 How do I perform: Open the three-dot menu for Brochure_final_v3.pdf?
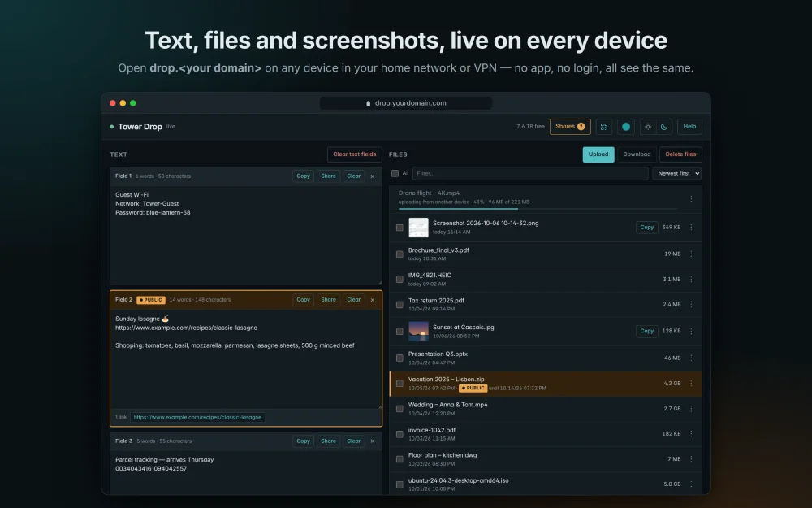(691, 254)
